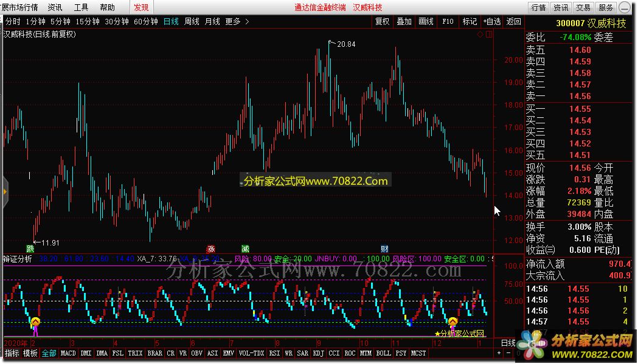Expand the side panel with the orange arrow
Screen dimensions: 638x364
[x=5, y=191]
